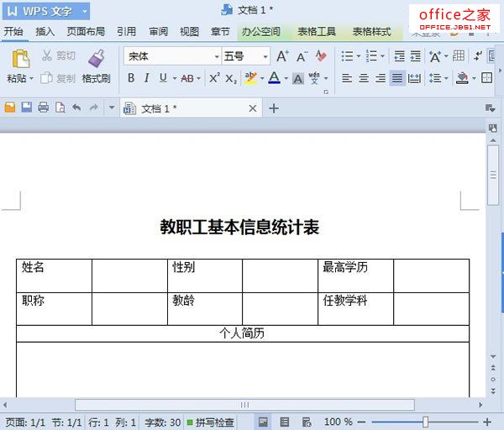The width and height of the screenshot is (504, 430).
Task: Center align text
Action: point(364,78)
